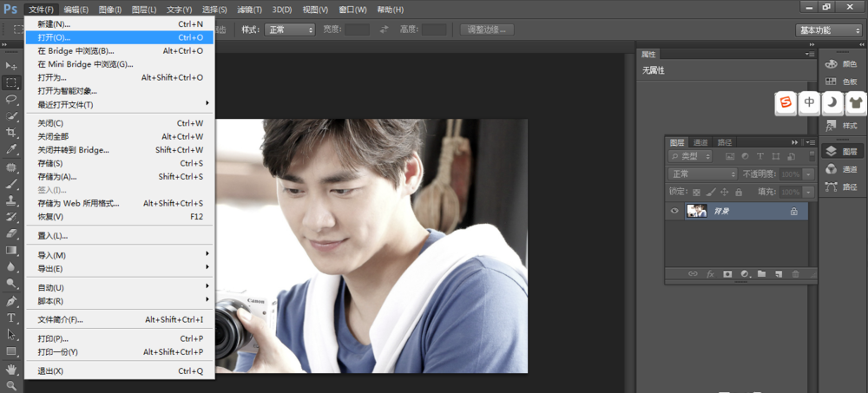The width and height of the screenshot is (868, 393).
Task: Select the Horizontal Type tool
Action: pos(11,318)
